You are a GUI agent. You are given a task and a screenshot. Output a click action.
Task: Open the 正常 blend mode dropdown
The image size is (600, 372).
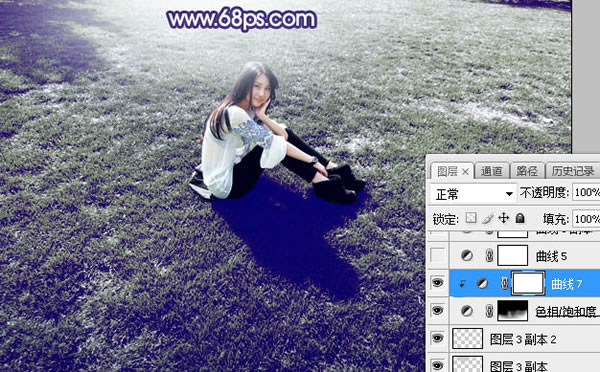(x=473, y=194)
